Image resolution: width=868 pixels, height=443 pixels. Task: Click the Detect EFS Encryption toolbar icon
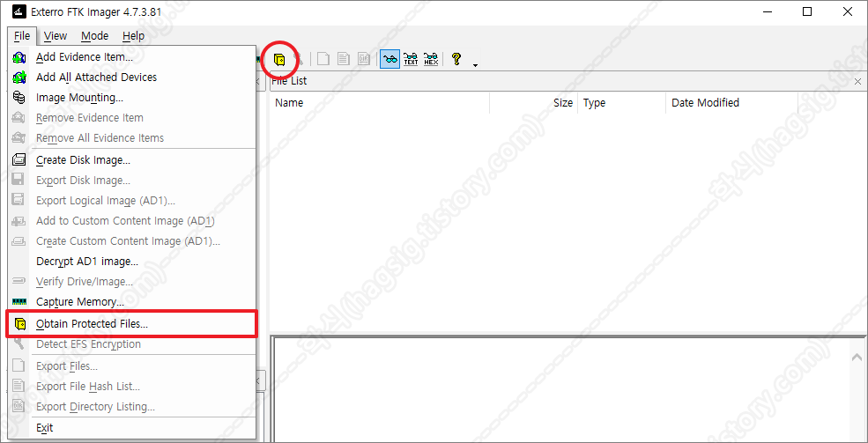coord(299,59)
